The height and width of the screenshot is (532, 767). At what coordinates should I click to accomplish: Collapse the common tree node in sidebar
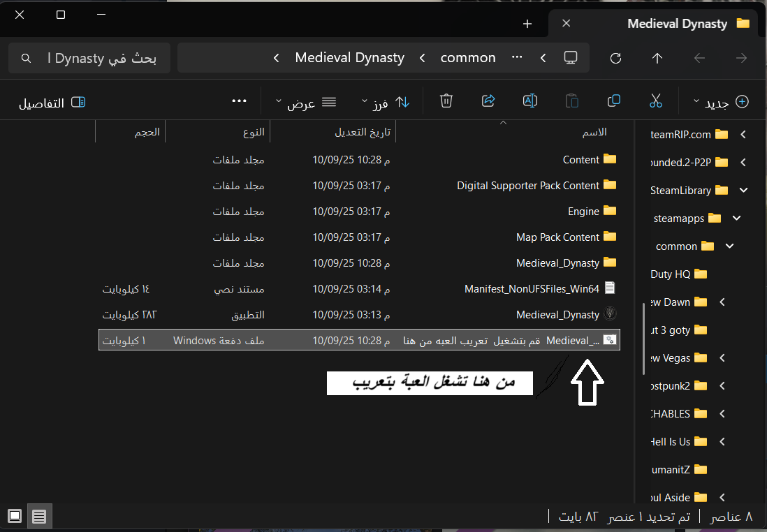click(730, 246)
